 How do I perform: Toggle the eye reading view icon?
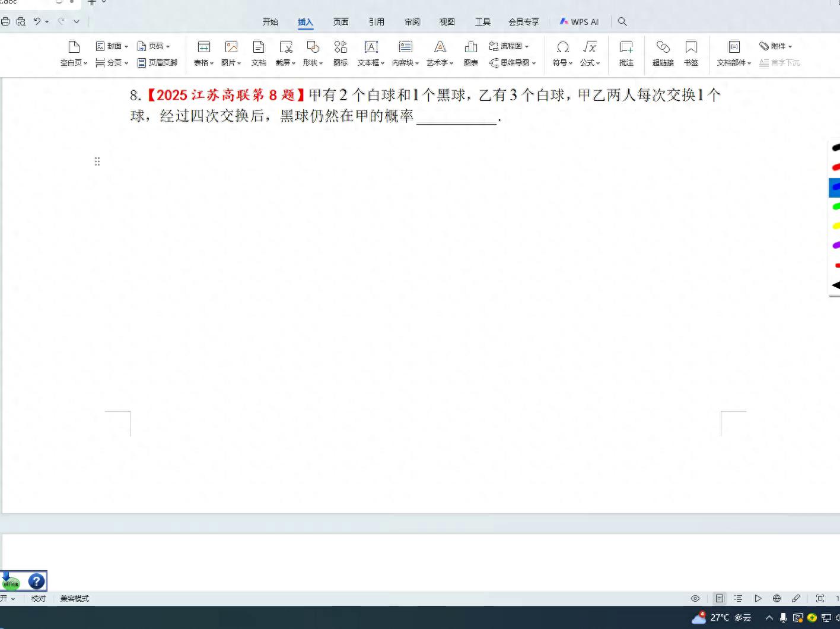695,598
